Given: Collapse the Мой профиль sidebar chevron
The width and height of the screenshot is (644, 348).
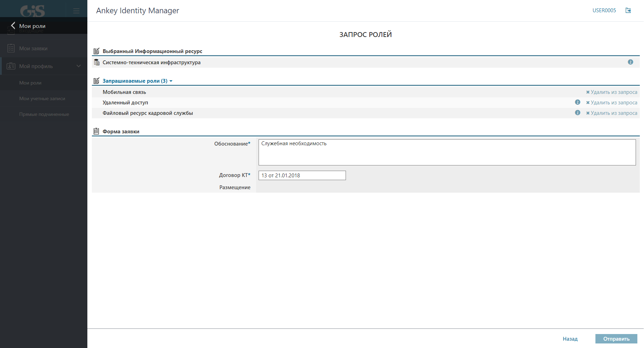Looking at the screenshot, I should pos(79,66).
